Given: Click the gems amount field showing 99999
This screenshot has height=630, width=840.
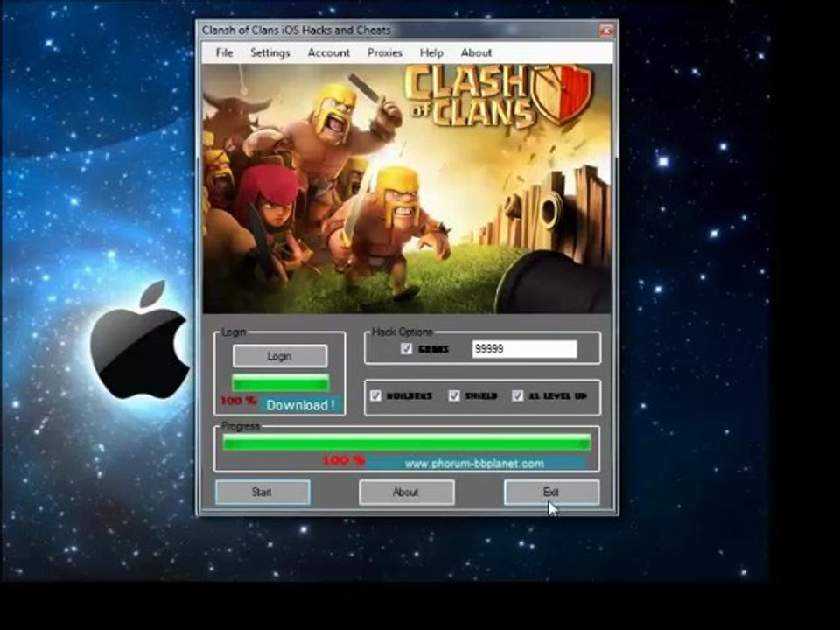Looking at the screenshot, I should 524,349.
